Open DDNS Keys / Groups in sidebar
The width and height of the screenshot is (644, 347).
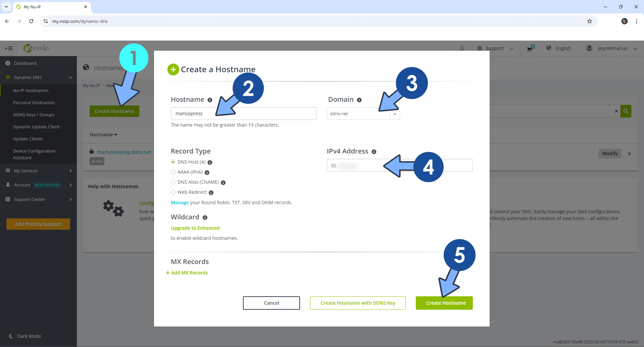coord(34,115)
